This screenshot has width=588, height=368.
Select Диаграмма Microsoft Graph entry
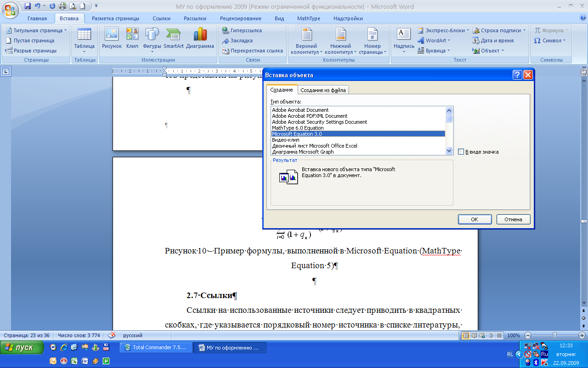[x=358, y=152]
